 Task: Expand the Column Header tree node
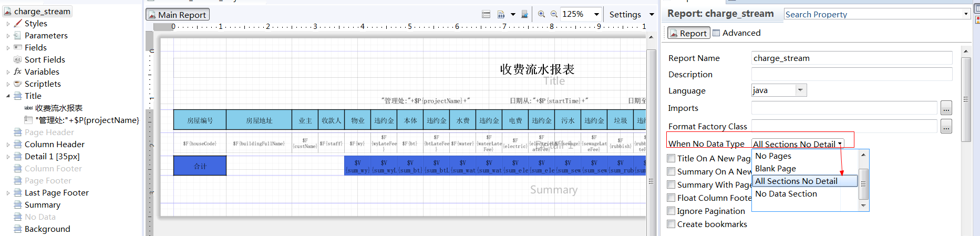[x=8, y=145]
